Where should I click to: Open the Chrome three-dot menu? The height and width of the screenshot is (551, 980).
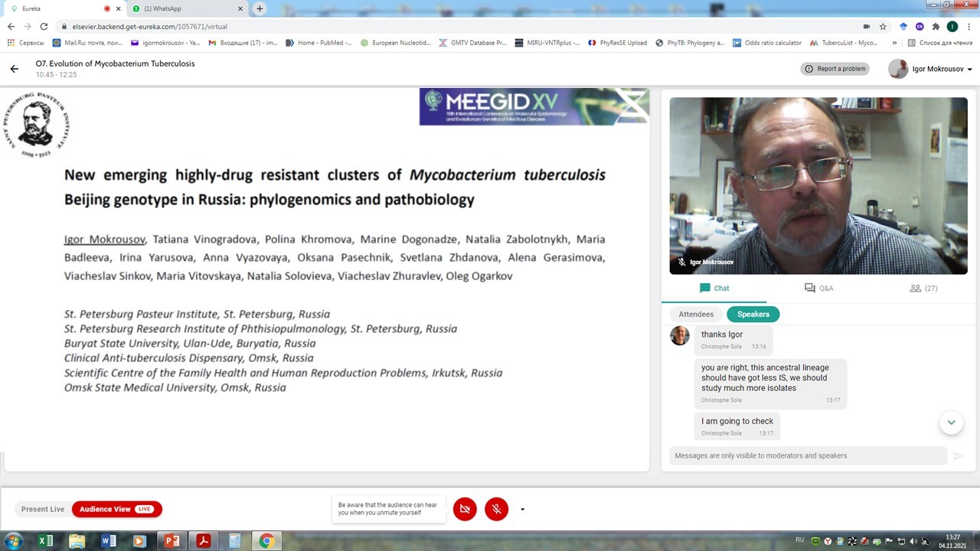969,26
